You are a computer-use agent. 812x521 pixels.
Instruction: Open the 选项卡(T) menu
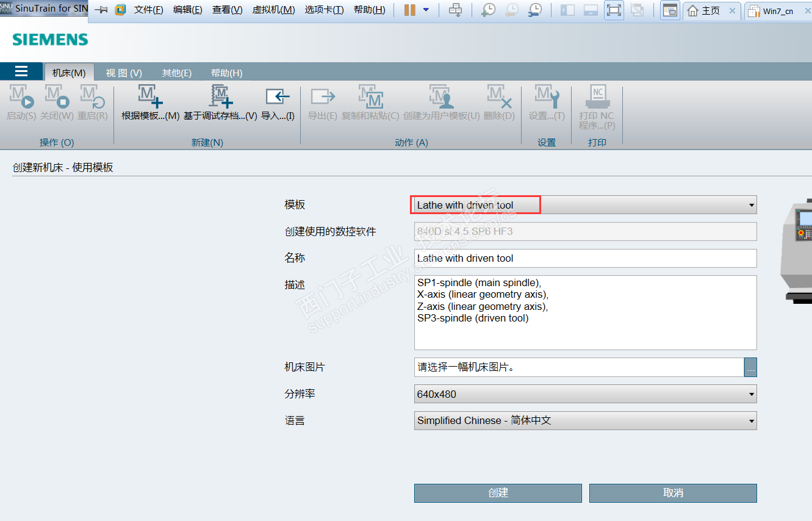click(325, 10)
